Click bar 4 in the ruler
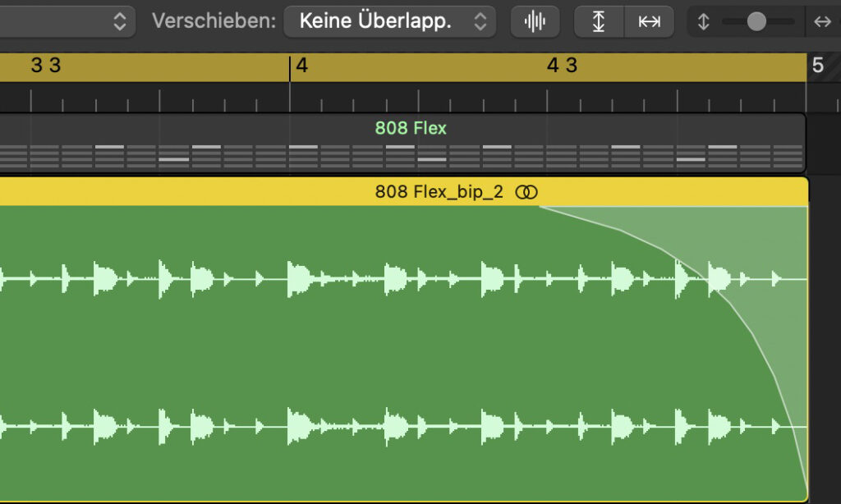This screenshot has width=841, height=504. tap(302, 66)
